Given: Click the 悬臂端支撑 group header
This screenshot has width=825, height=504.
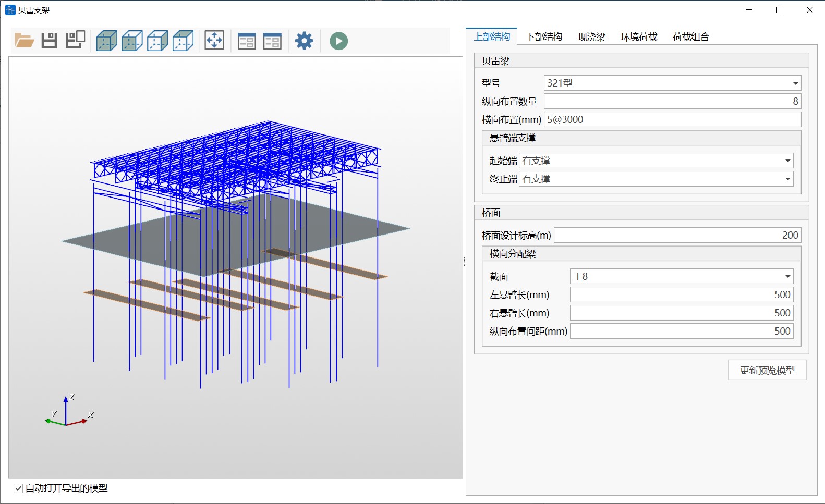Looking at the screenshot, I should tap(641, 138).
